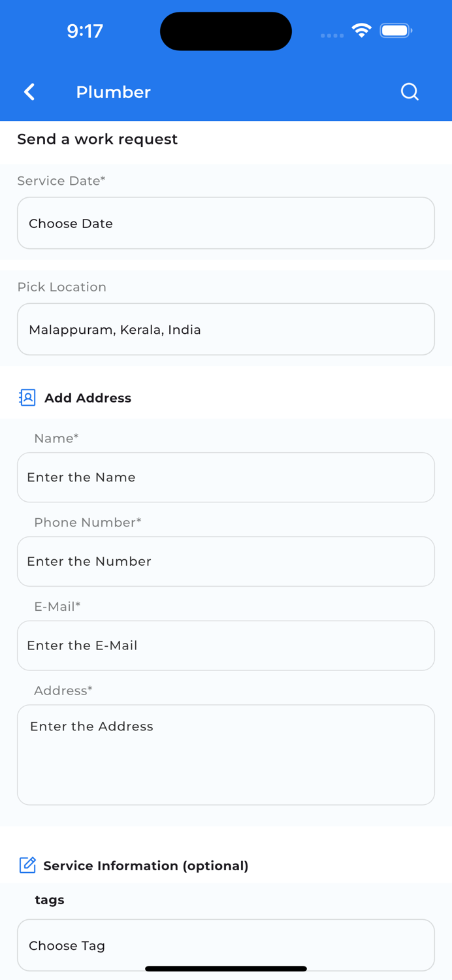Tap the back arrow to leave Plumber page
Screen dimensions: 452x980
pyautogui.click(x=29, y=92)
